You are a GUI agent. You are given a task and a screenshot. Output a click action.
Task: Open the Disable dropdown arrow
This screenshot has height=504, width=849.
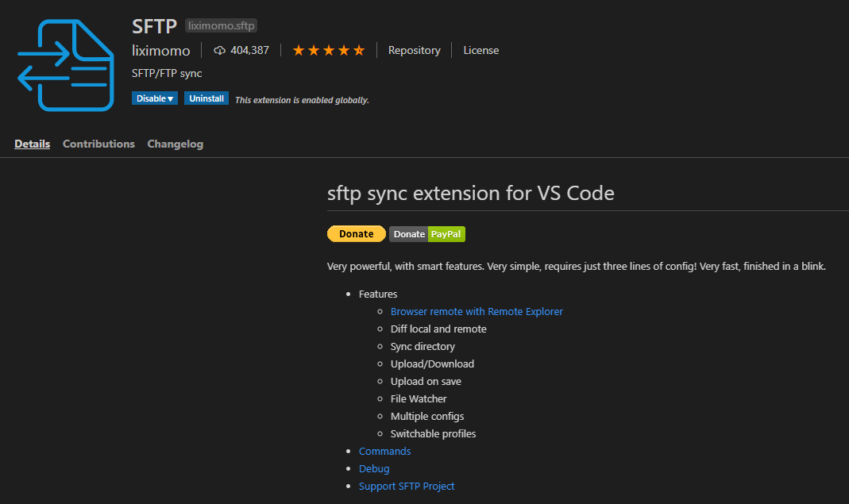click(170, 98)
